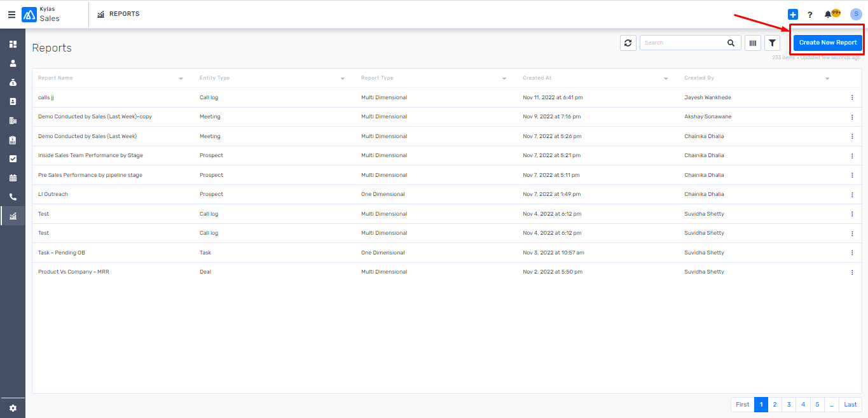The width and height of the screenshot is (868, 418).
Task: Jump to the Last page of reports
Action: point(850,405)
